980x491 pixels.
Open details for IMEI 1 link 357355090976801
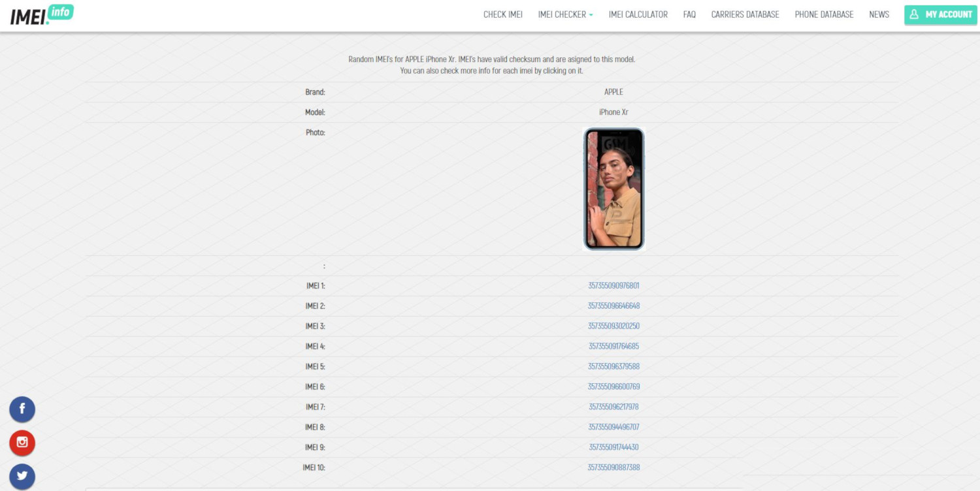(613, 285)
